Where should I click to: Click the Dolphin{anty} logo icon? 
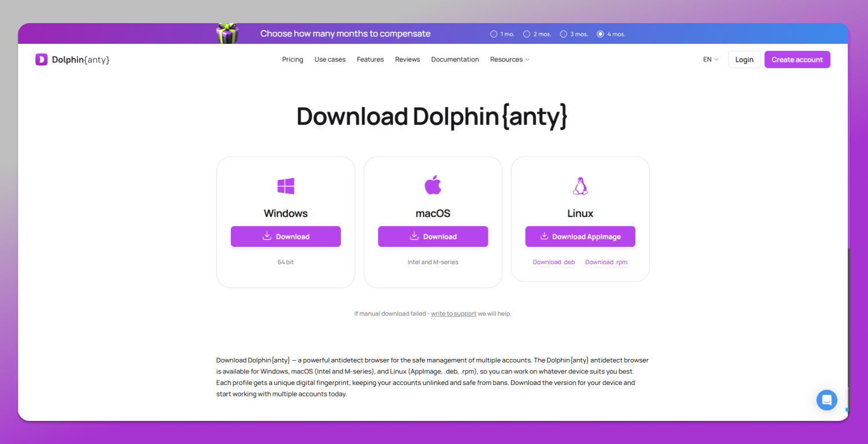pyautogui.click(x=41, y=60)
